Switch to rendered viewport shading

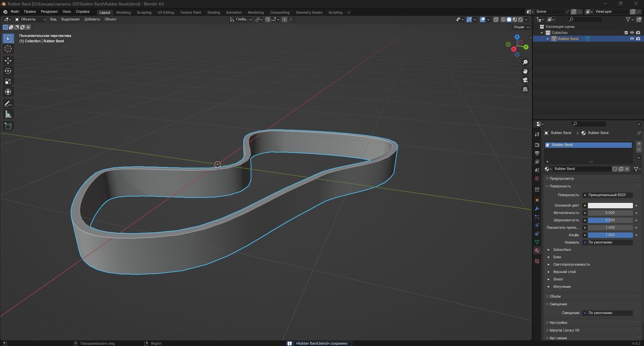tap(521, 19)
